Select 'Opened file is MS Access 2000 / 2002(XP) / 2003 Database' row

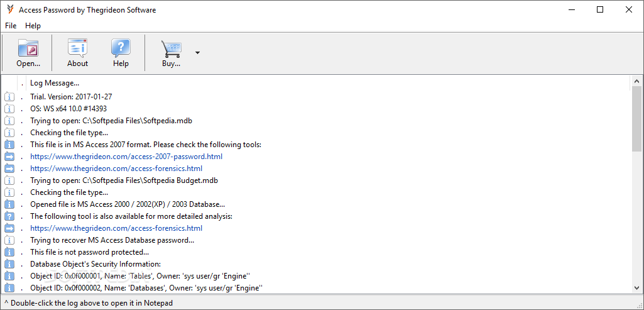click(x=316, y=204)
